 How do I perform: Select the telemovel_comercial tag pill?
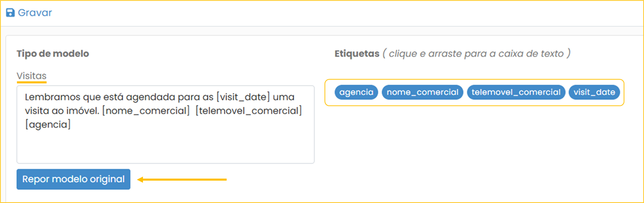tap(516, 92)
